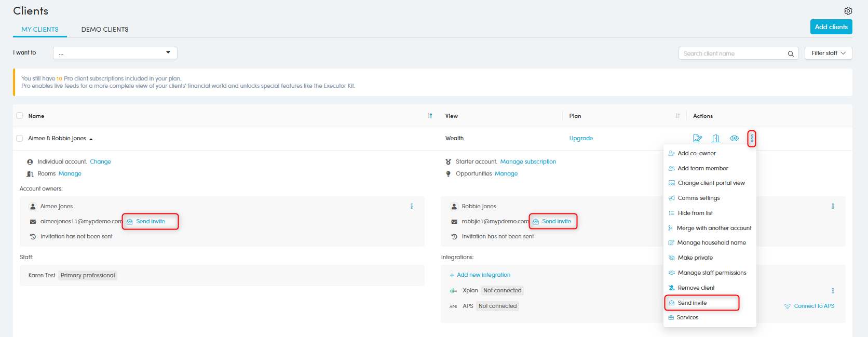Image resolution: width=868 pixels, height=337 pixels.
Task: Click the search magnifier icon
Action: [x=791, y=53]
